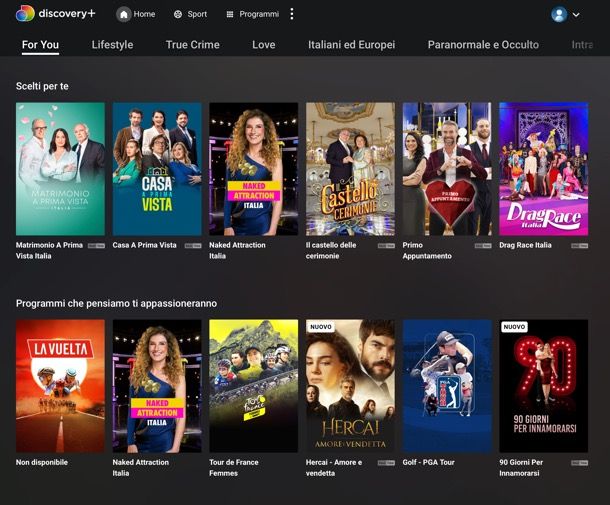Image resolution: width=610 pixels, height=505 pixels.
Task: Open the Home navigation link
Action: pos(144,14)
